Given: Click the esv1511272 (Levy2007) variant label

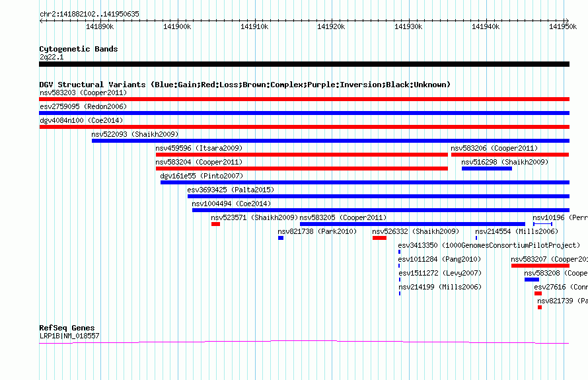Looking at the screenshot, I should click(440, 273).
